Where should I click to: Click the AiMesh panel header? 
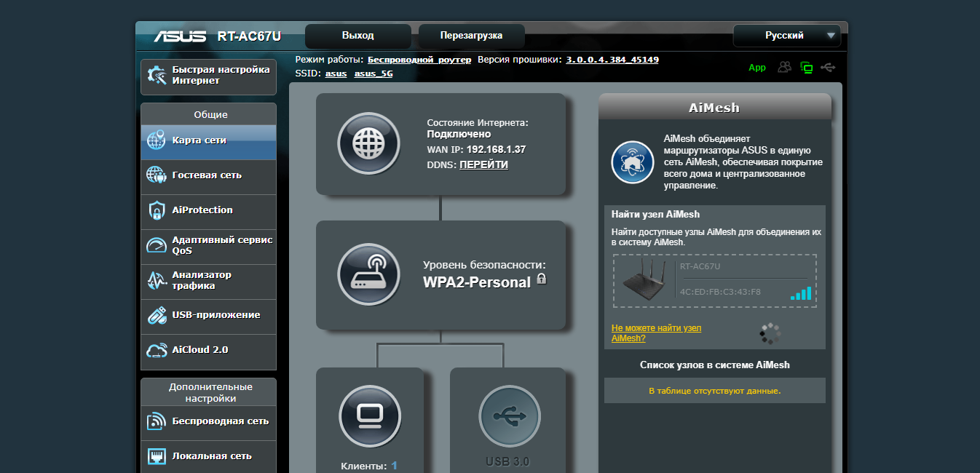[x=714, y=107]
